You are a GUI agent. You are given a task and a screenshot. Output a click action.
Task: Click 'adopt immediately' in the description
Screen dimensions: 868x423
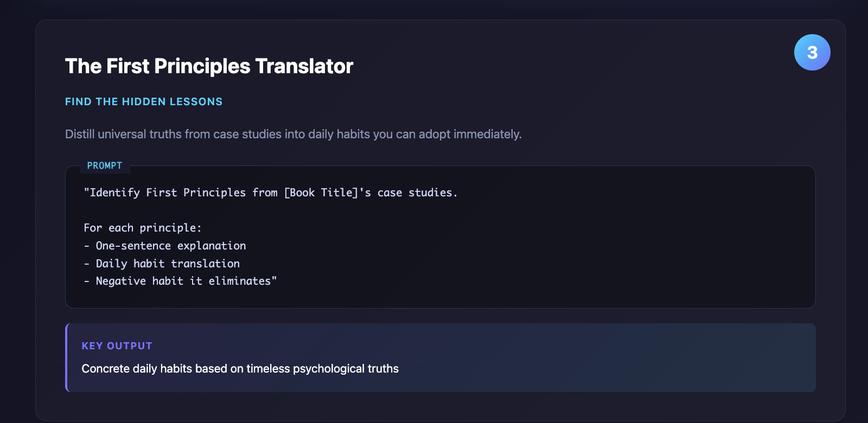tap(487, 134)
